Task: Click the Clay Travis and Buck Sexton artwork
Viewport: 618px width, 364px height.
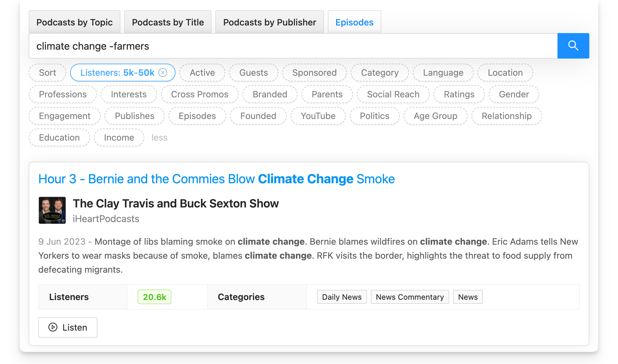Action: 52,210
